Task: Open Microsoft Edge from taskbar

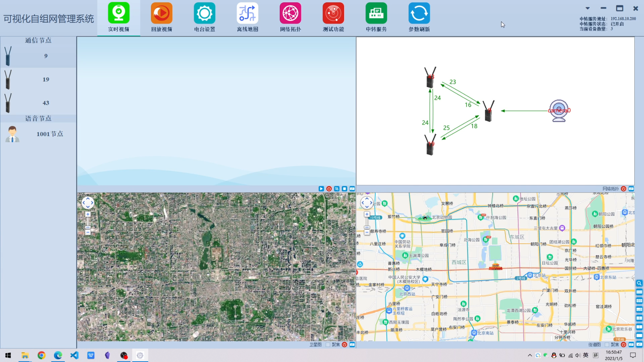Action: pyautogui.click(x=58, y=355)
